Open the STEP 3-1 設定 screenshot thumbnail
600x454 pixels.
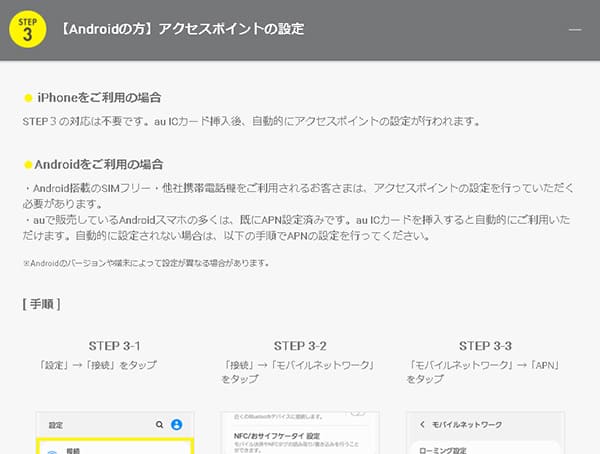click(x=115, y=433)
